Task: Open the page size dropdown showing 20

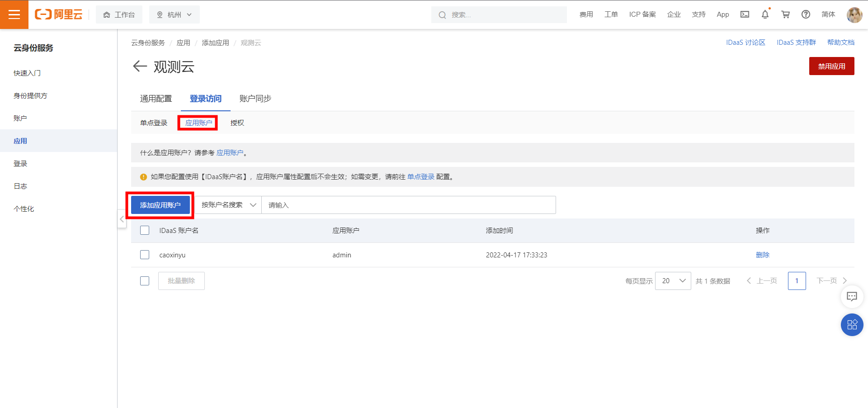Action: [x=673, y=281]
